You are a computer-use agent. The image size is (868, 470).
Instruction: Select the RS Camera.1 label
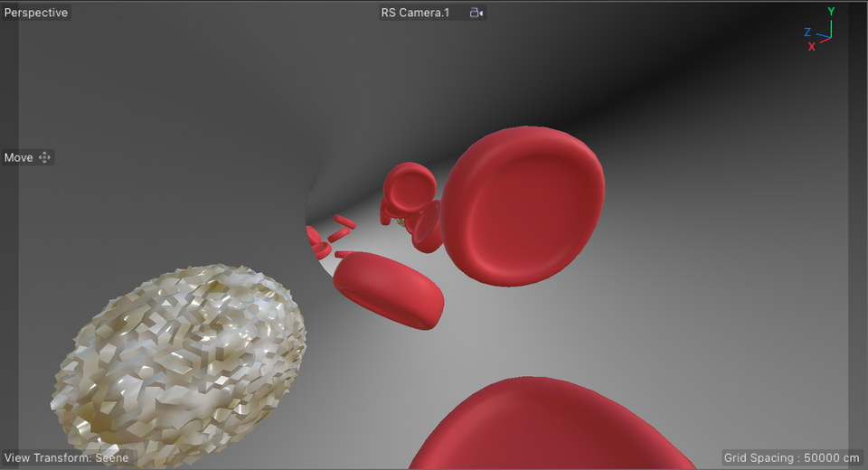[415, 13]
